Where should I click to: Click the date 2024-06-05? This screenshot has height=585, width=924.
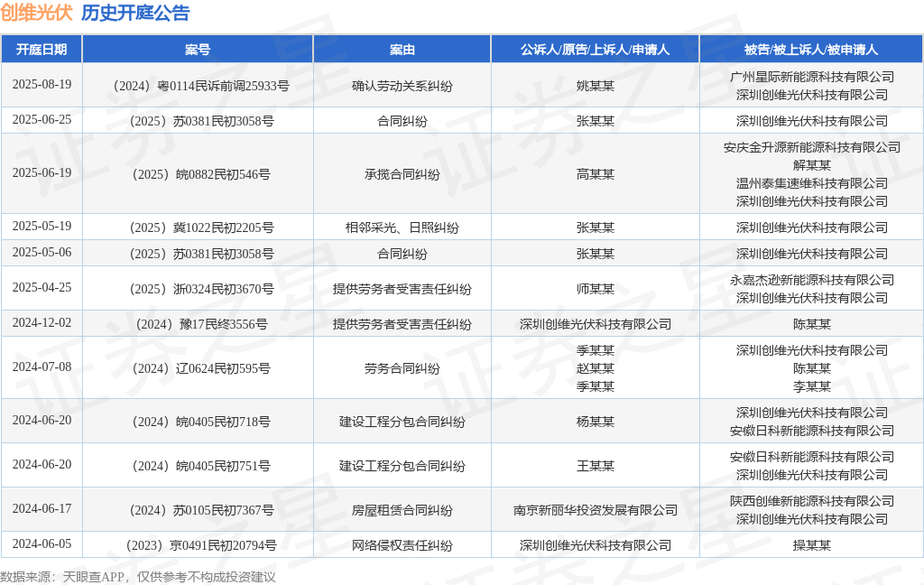[42, 544]
